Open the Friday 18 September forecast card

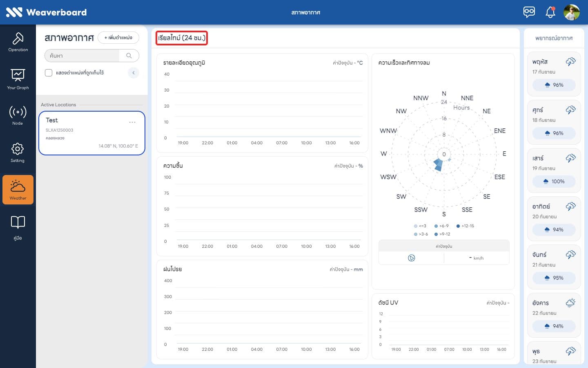[x=554, y=122]
